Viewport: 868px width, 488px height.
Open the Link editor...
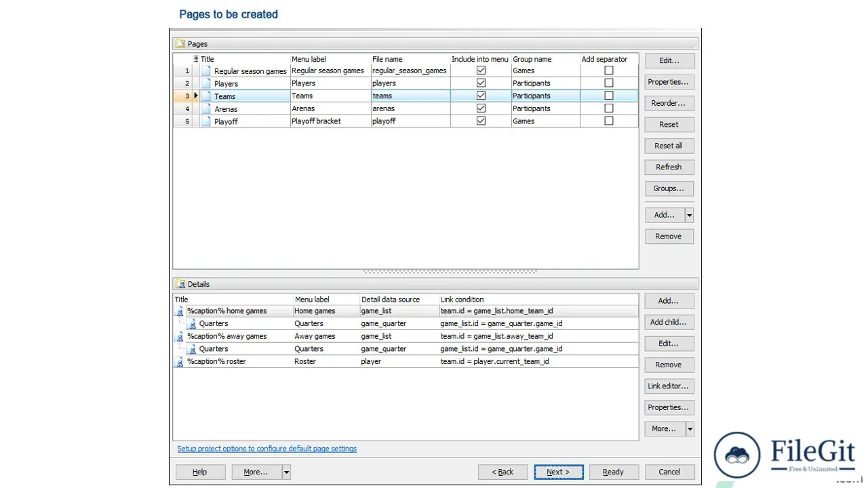[x=669, y=386]
